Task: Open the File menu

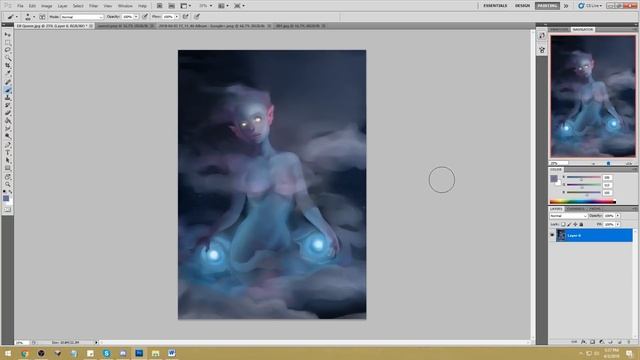Action: click(20, 6)
